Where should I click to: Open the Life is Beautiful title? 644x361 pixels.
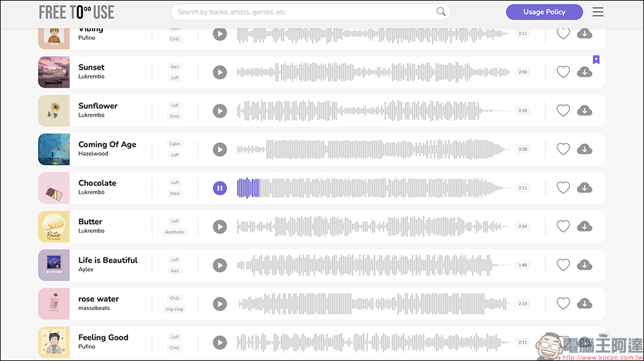tap(108, 260)
